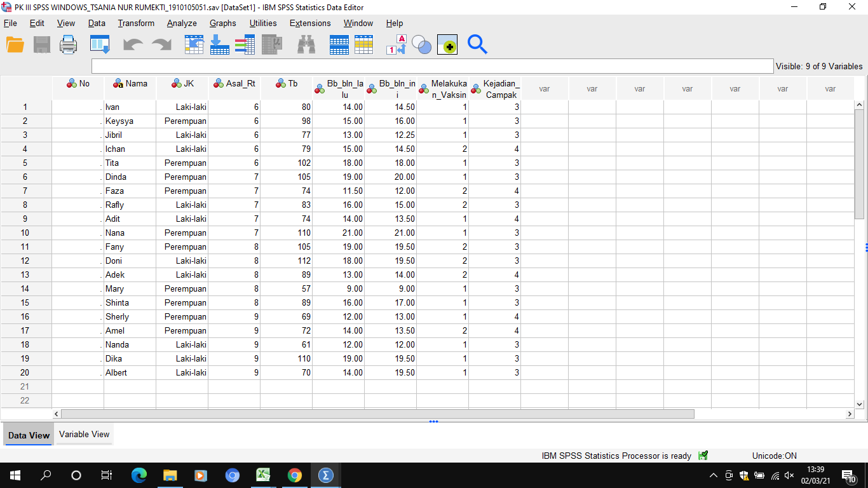868x488 pixels.
Task: Open the Graphs menu
Action: click(x=223, y=23)
